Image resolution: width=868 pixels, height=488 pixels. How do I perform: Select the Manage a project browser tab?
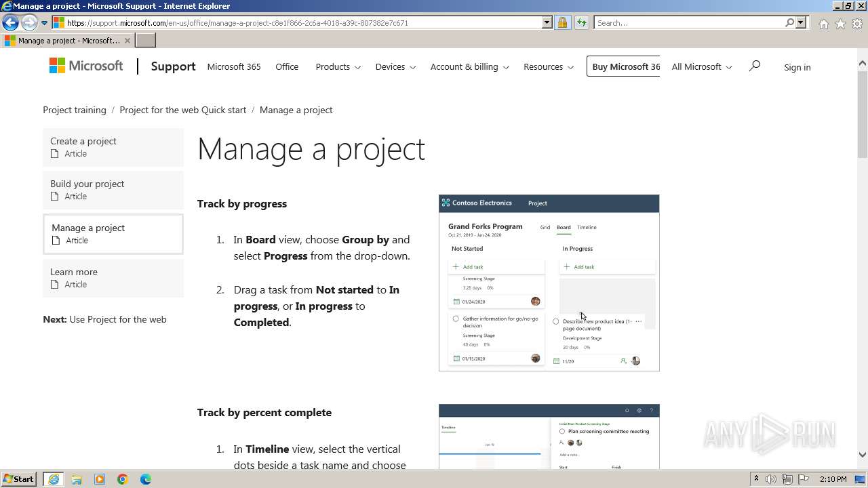tap(68, 40)
